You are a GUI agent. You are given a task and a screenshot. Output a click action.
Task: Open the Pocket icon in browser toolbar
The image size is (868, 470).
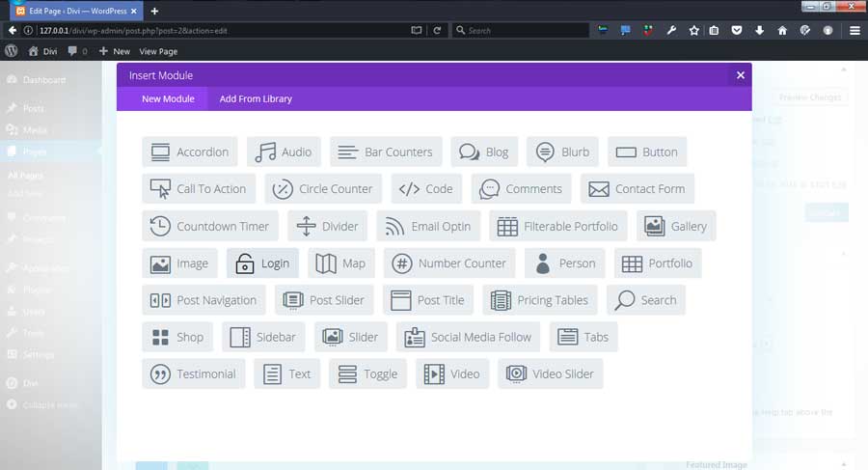tap(736, 31)
